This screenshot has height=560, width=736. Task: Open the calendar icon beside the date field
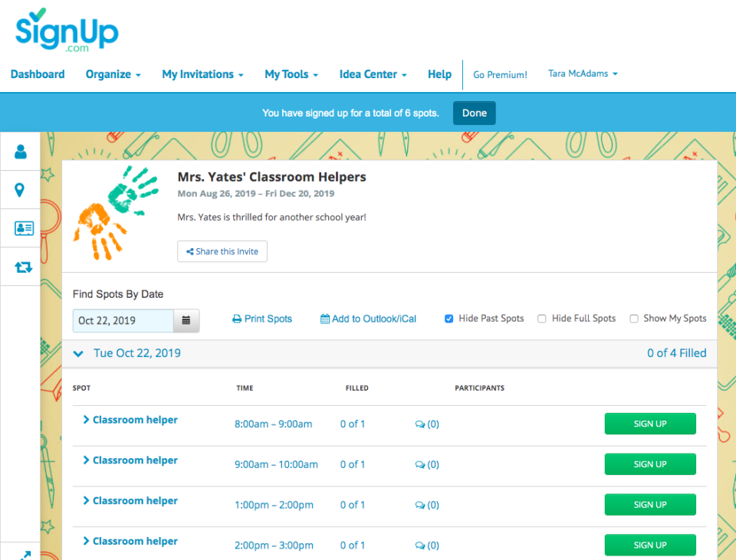coord(186,319)
